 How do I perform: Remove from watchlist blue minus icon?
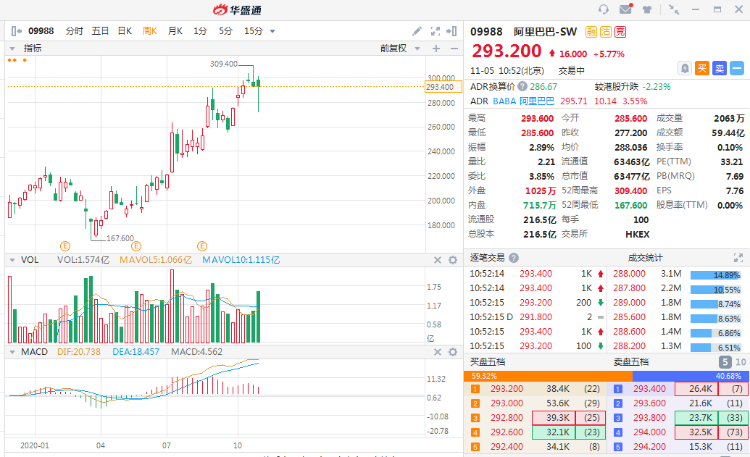point(737,68)
